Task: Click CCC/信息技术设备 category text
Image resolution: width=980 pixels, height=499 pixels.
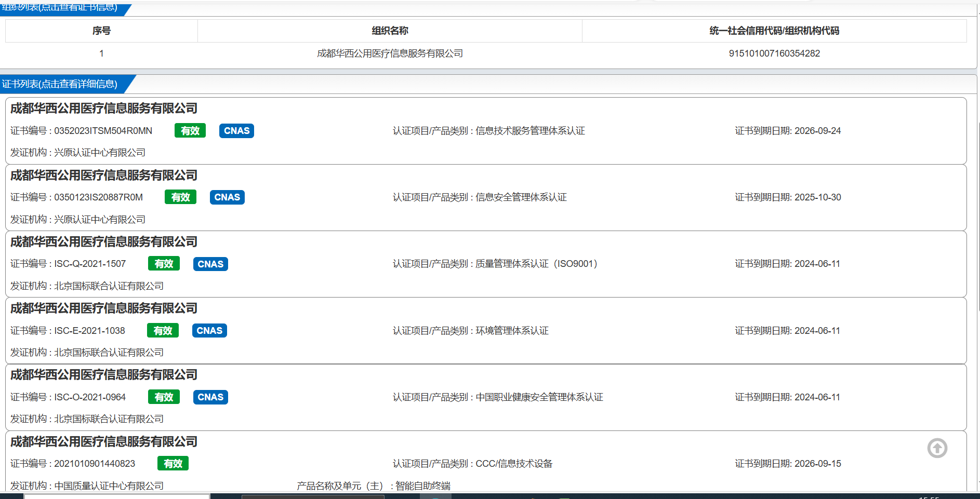Action: [514, 464]
